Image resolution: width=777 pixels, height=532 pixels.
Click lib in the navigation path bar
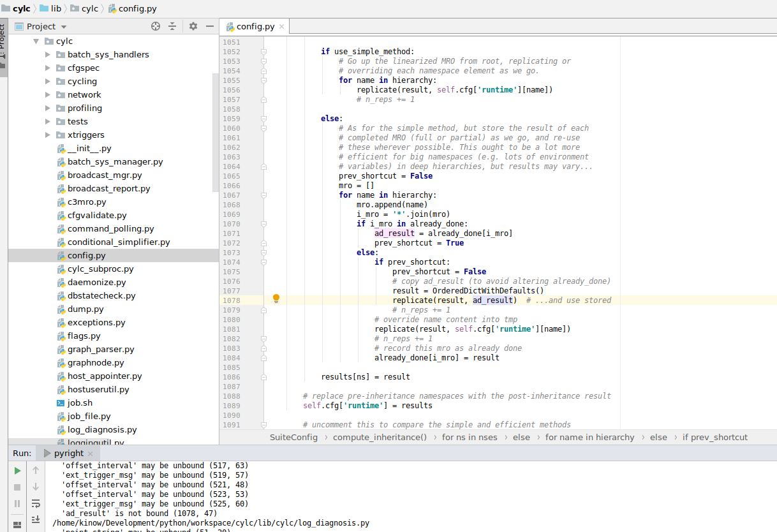pyautogui.click(x=56, y=8)
